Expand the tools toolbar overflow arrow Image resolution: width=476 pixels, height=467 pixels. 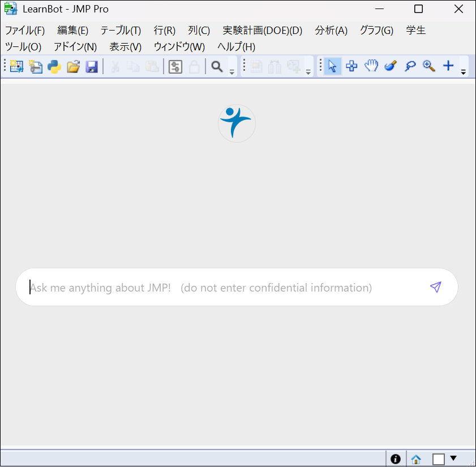tap(463, 72)
